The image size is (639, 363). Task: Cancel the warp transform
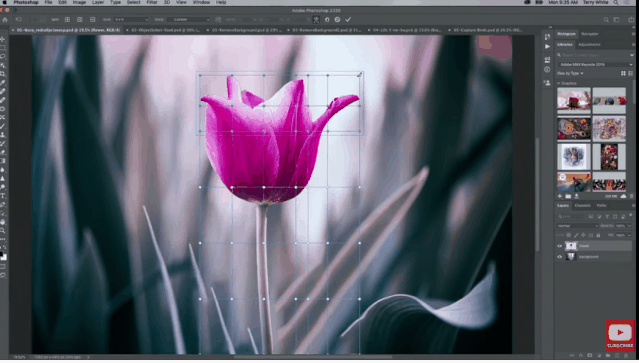click(x=337, y=19)
